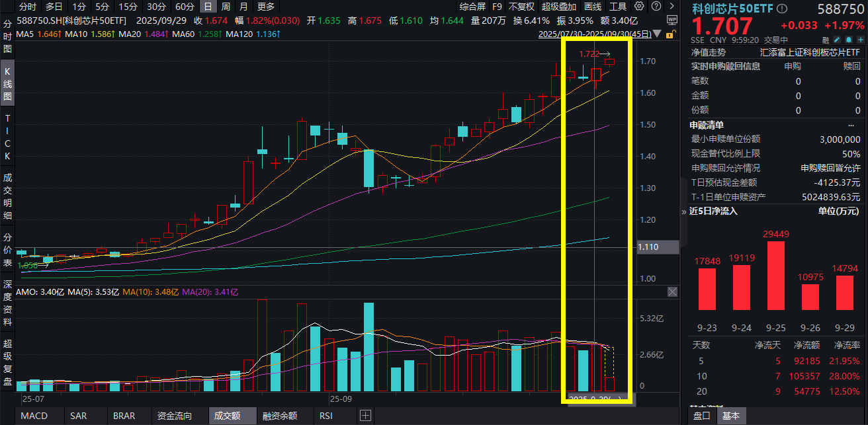Image resolution: width=868 pixels, height=425 pixels.
Task: Select the 60分 timeframe tab
Action: pyautogui.click(x=185, y=7)
